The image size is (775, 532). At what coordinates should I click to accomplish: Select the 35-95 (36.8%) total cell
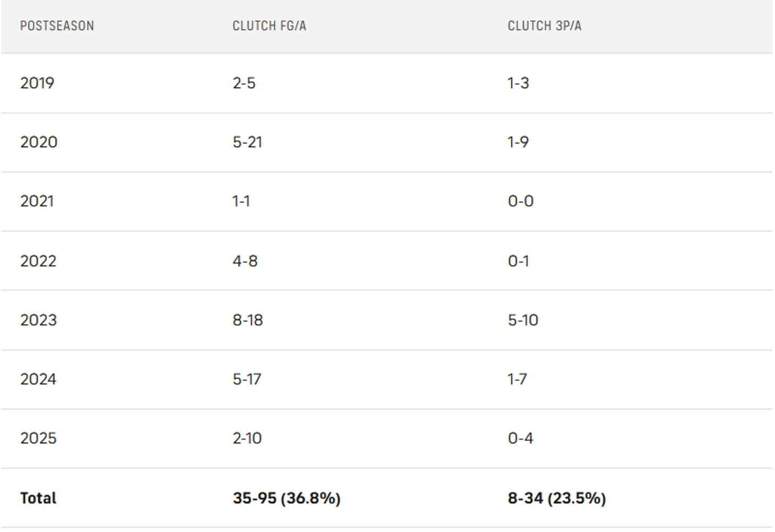pos(286,498)
